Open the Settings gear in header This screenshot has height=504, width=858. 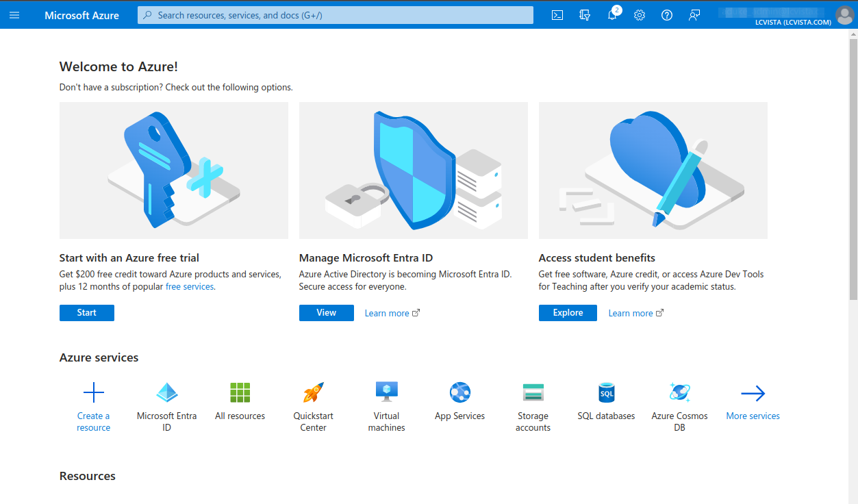640,15
